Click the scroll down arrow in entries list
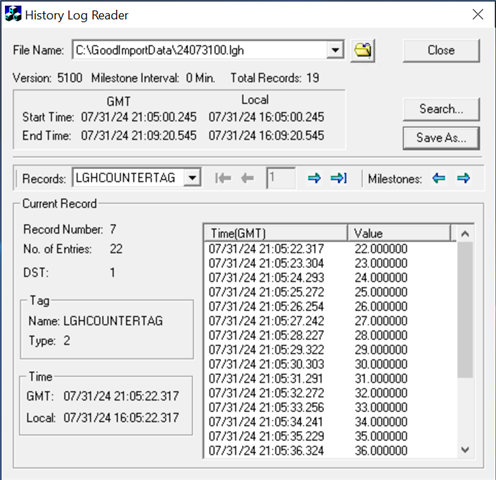This screenshot has height=480, width=496. [465, 450]
